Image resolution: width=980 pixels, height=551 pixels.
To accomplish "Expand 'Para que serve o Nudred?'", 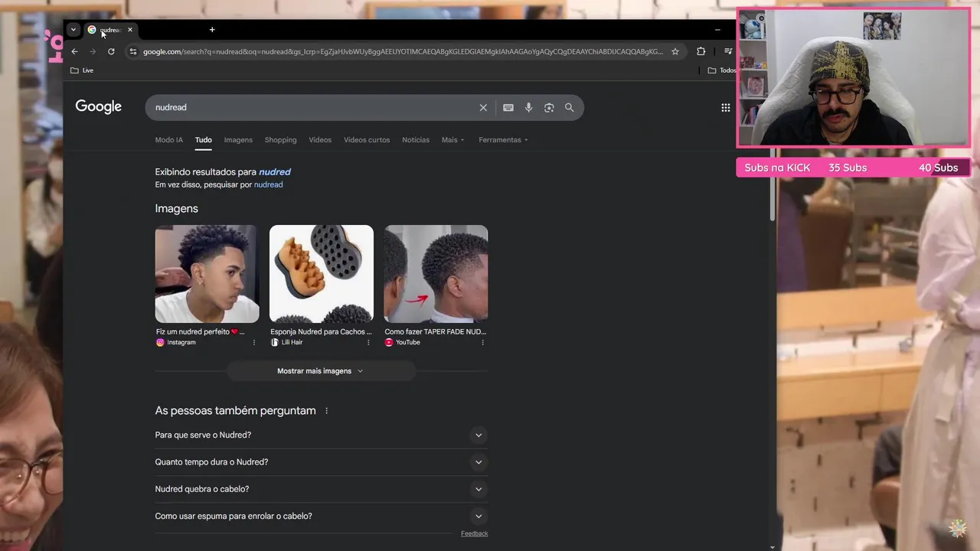I will 321,435.
